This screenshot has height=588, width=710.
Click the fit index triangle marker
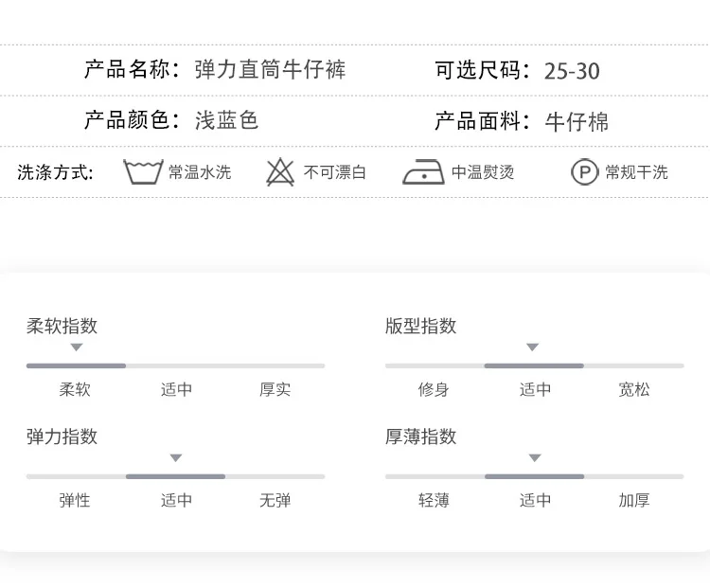pyautogui.click(x=532, y=347)
